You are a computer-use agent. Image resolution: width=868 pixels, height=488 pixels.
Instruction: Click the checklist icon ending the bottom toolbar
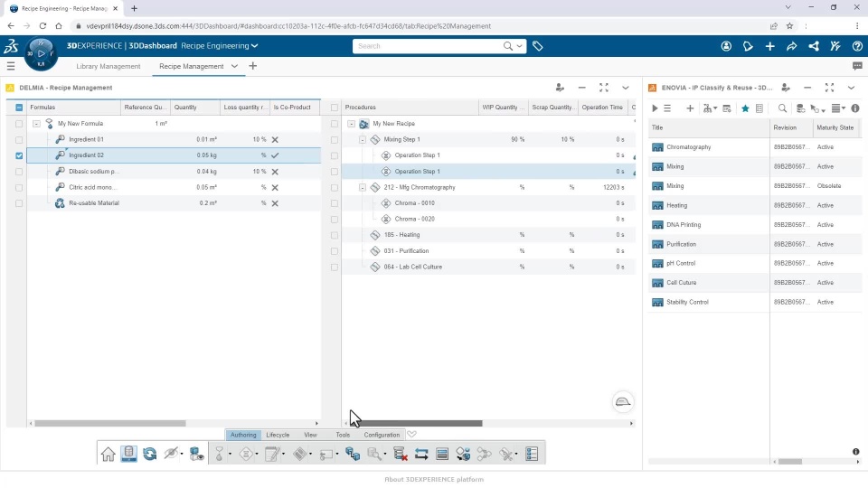(x=532, y=454)
